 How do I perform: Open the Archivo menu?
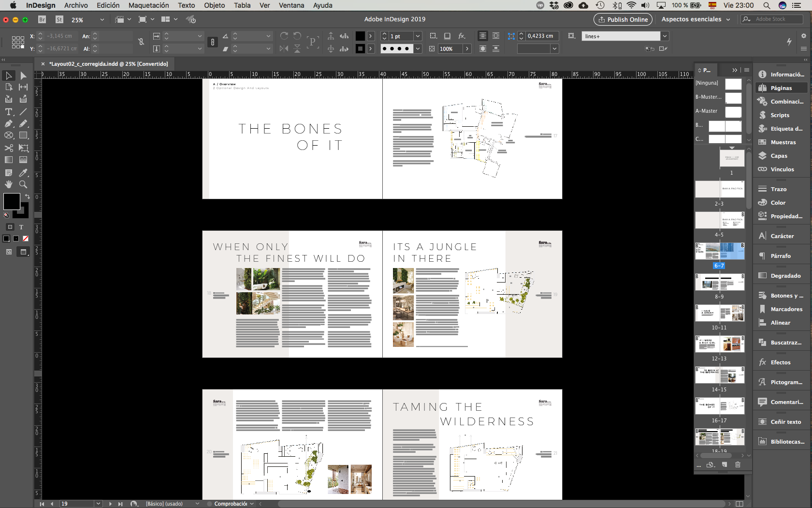tap(76, 5)
